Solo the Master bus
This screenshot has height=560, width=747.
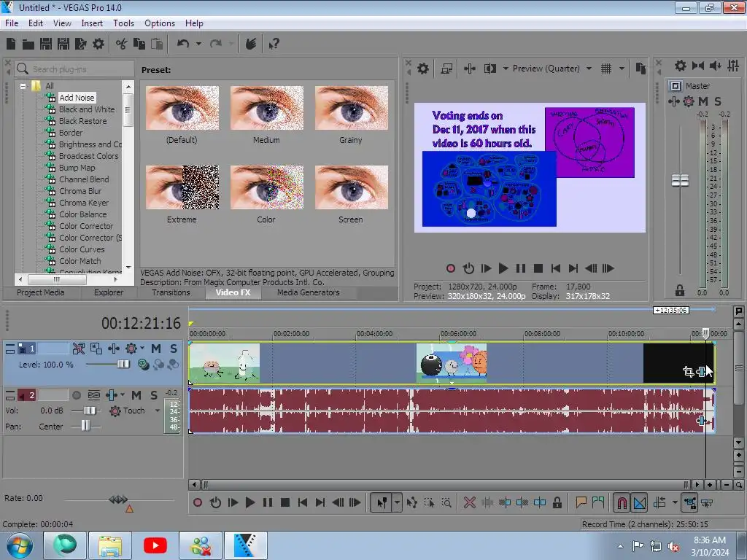[x=718, y=101]
